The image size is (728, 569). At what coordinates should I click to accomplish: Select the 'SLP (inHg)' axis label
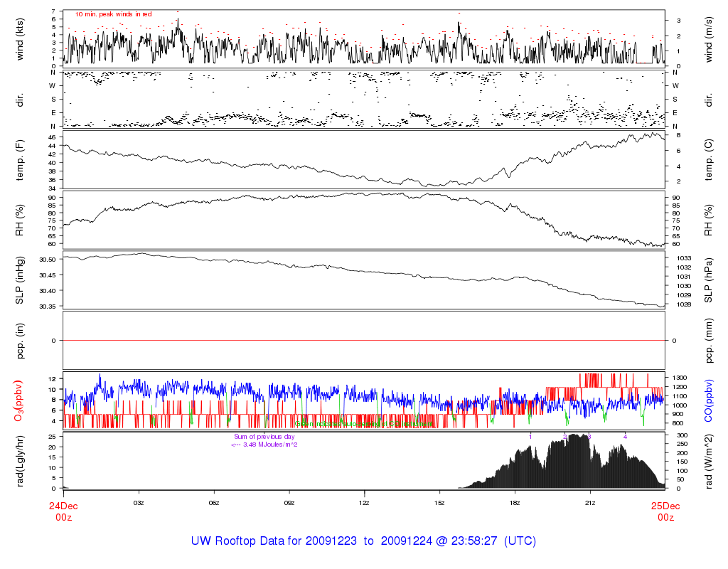point(19,280)
